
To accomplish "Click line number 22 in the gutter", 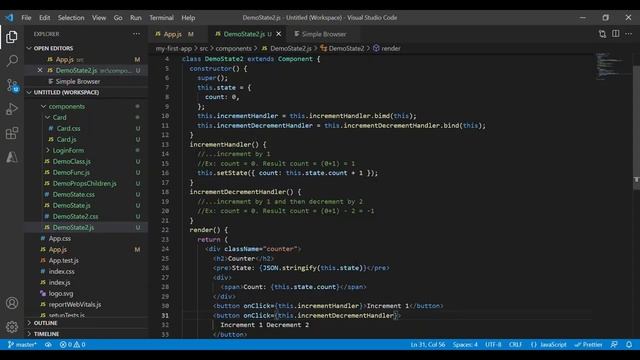I will 165,230.
